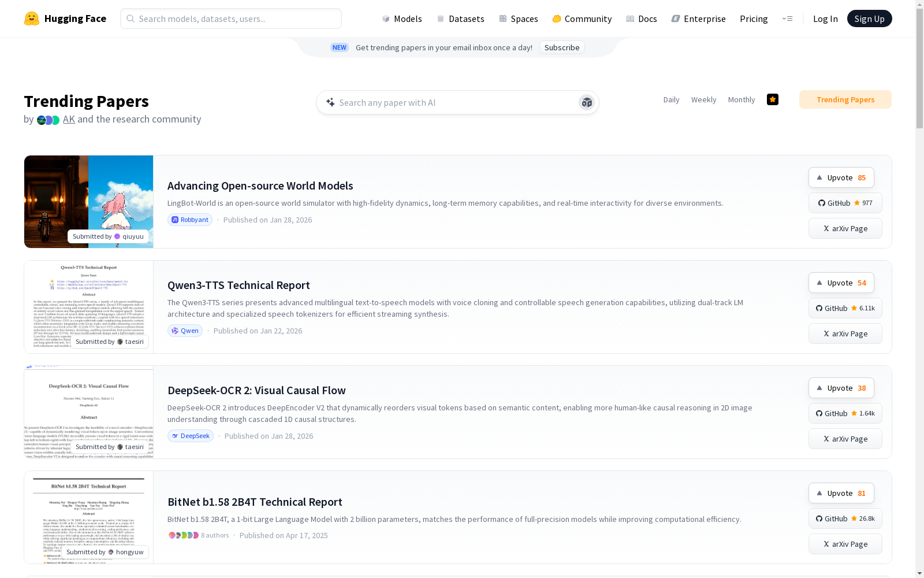Viewport: 924px width, 578px height.
Task: Click the NEW badge in the banner
Action: [340, 47]
